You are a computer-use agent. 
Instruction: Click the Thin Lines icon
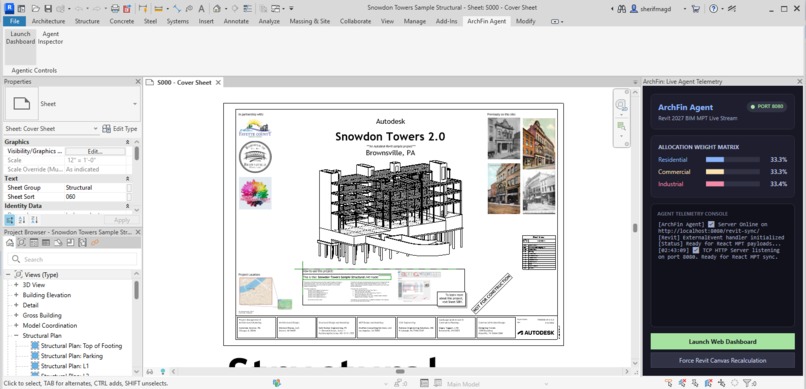coord(247,9)
